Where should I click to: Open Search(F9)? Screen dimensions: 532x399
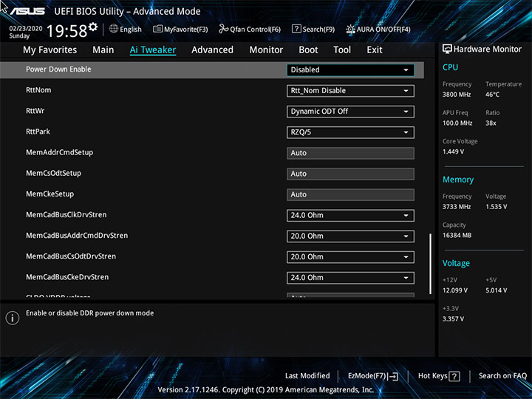(318, 29)
